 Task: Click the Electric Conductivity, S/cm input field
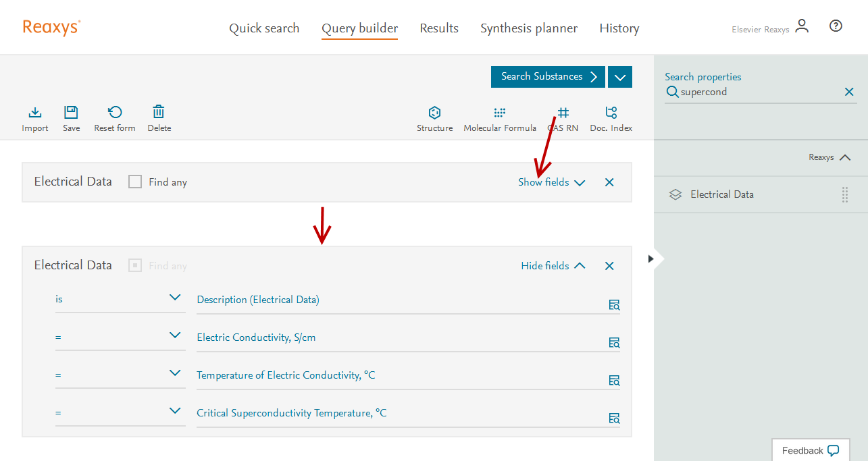pyautogui.click(x=399, y=337)
